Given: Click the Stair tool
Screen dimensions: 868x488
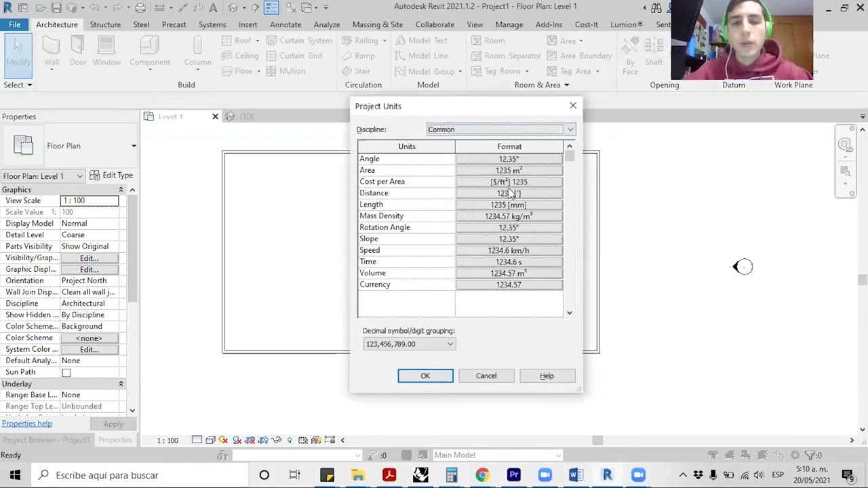Looking at the screenshot, I should tap(356, 70).
